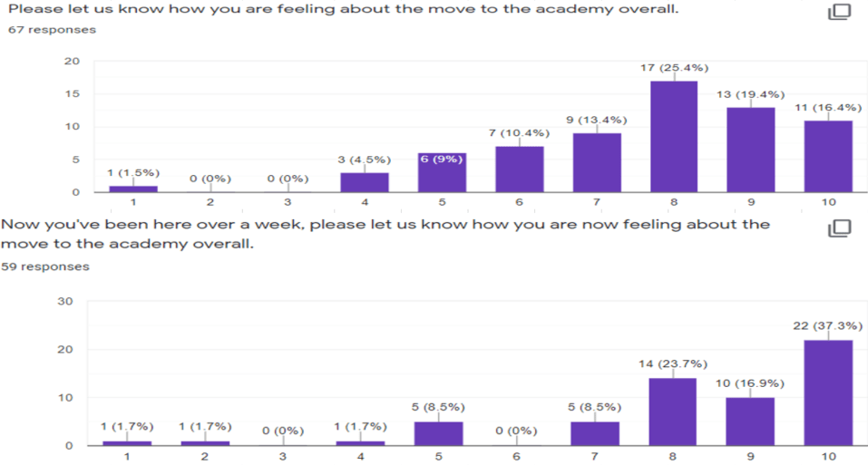Select the bar labeled 9 (13.4%)
Viewport: 868px width, 465px height.
click(596, 162)
